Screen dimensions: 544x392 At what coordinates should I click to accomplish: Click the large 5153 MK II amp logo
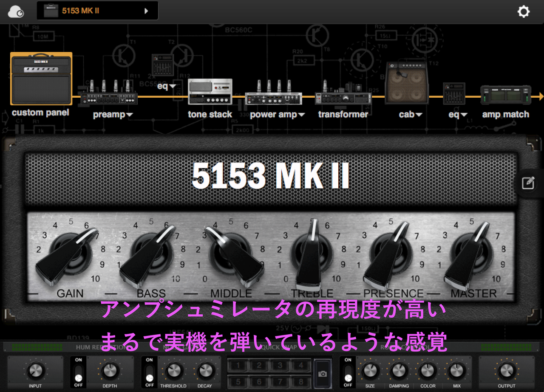[271, 175]
